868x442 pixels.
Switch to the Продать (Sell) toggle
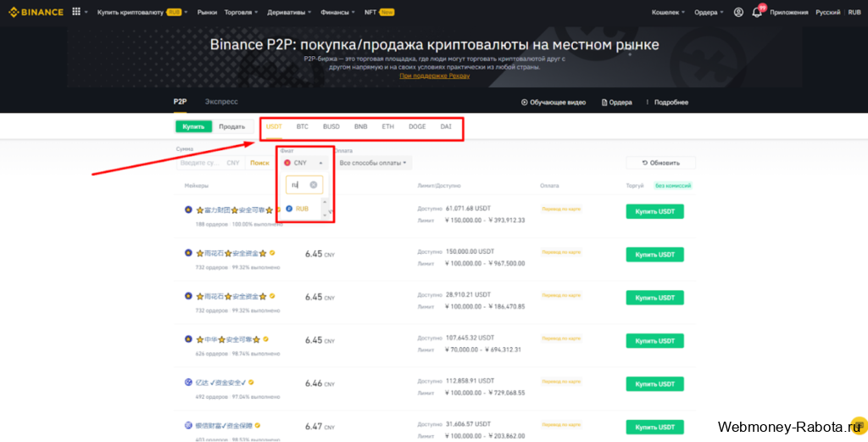pos(232,127)
